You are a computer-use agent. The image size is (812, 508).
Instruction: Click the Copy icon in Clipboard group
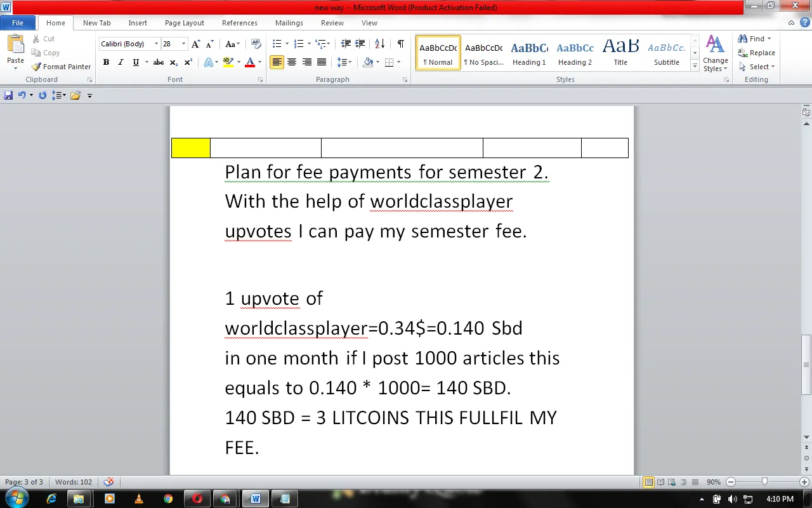36,53
